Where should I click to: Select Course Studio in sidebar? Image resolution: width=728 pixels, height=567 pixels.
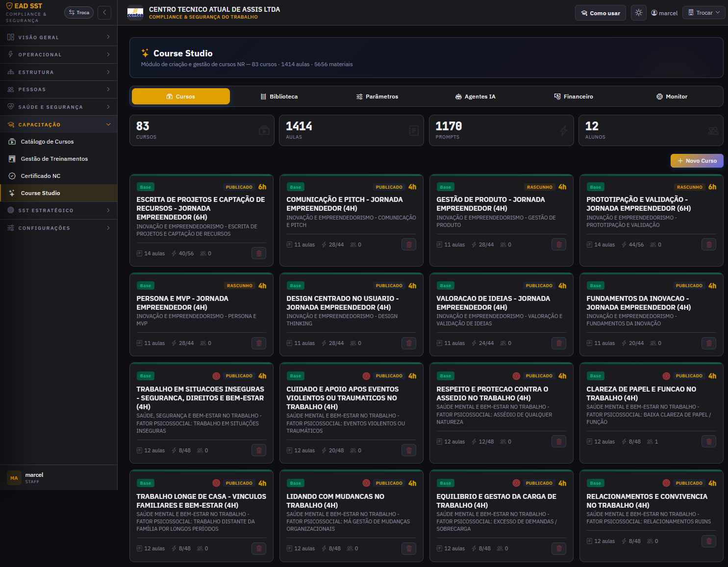click(x=58, y=193)
